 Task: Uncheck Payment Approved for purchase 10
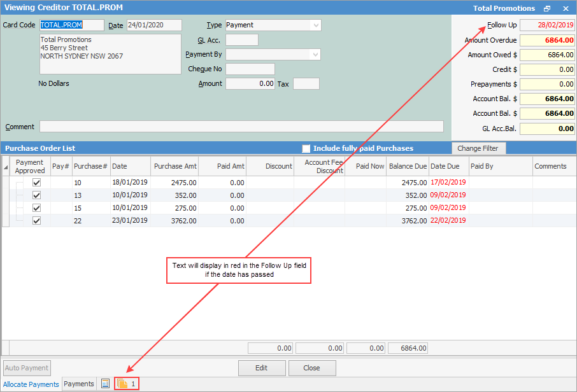click(x=36, y=182)
